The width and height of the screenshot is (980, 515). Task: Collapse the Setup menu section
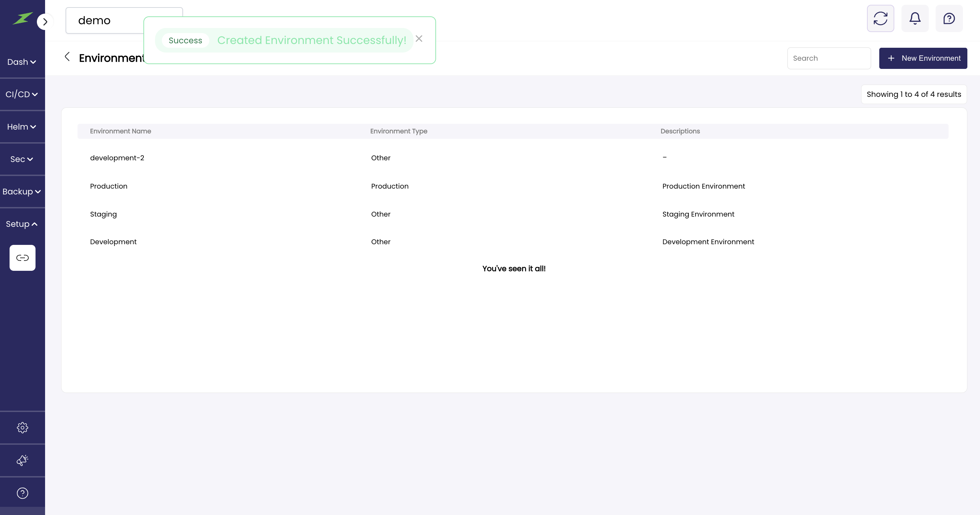pos(22,224)
